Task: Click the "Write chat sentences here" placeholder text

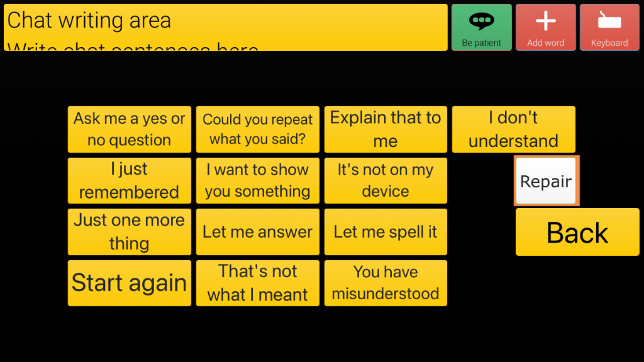Action: (x=133, y=48)
